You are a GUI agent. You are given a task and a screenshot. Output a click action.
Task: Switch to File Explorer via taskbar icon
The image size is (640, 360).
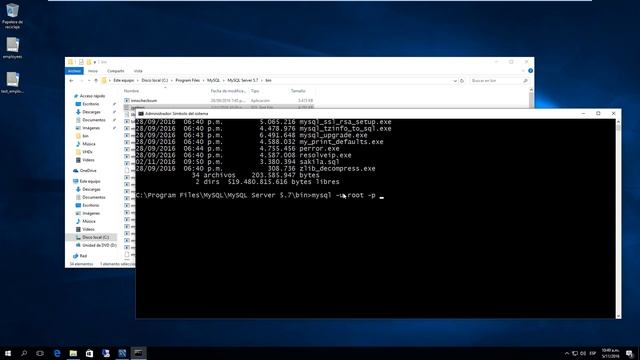[x=73, y=353]
